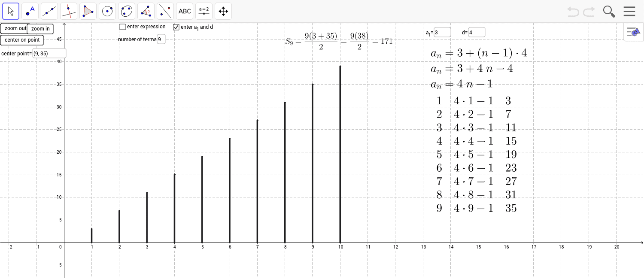Screen dimensions: 644x279
Task: Click the bar at x equals 10
Action: (x=340, y=155)
